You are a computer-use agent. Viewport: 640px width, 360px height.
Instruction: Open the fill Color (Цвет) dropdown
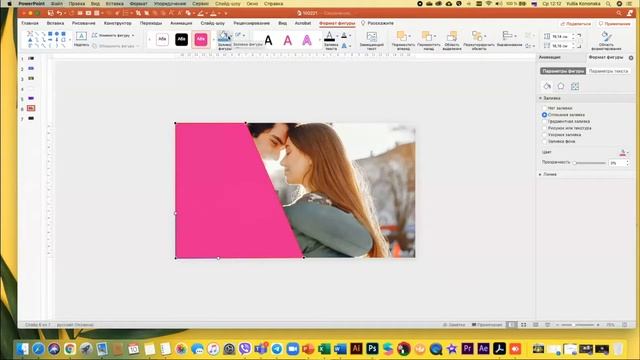624,152
